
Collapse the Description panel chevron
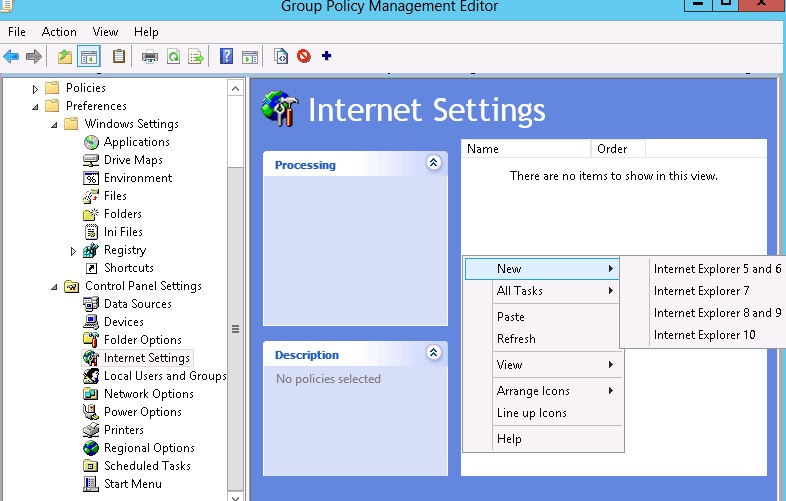[433, 352]
